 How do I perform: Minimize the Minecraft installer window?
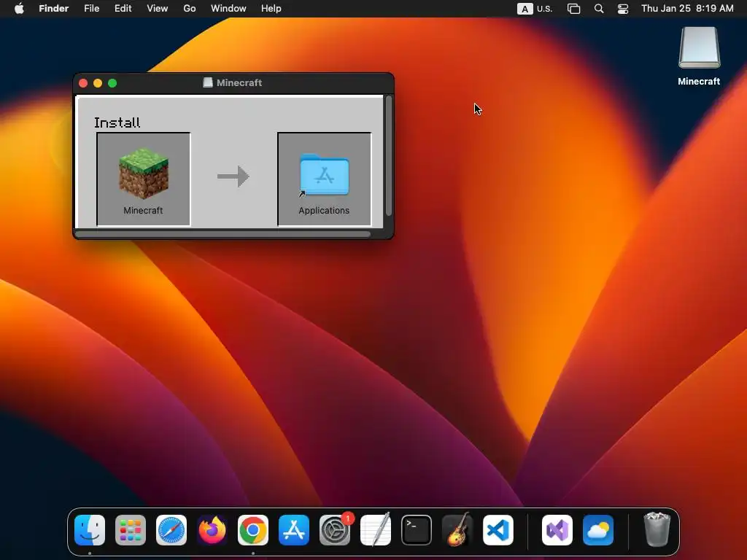[x=98, y=83]
